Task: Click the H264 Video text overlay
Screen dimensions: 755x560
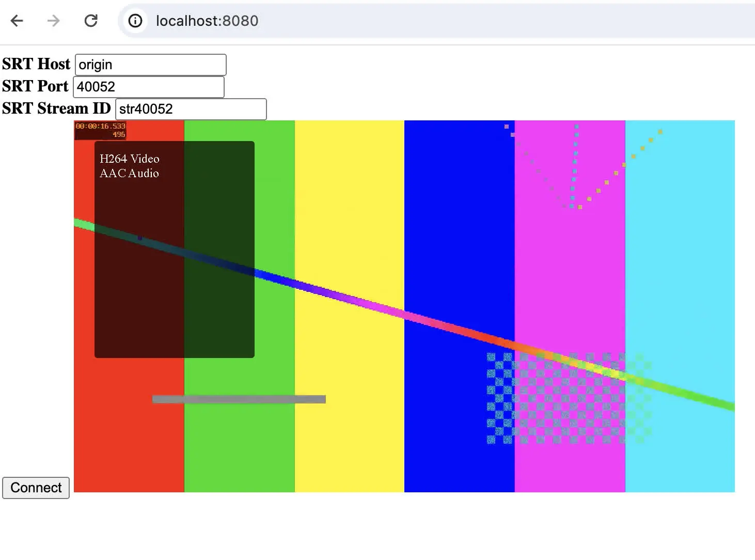Action: (x=129, y=159)
